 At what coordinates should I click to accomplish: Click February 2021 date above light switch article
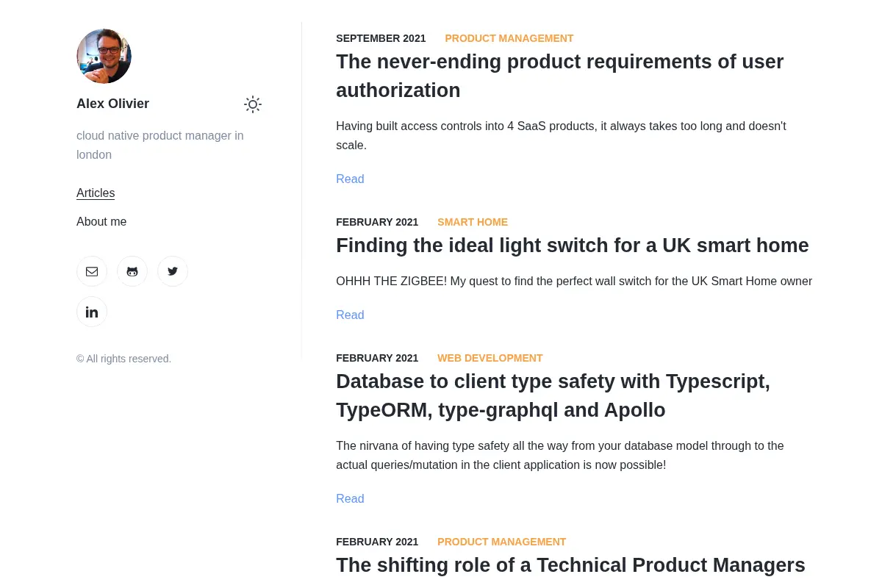click(x=377, y=222)
